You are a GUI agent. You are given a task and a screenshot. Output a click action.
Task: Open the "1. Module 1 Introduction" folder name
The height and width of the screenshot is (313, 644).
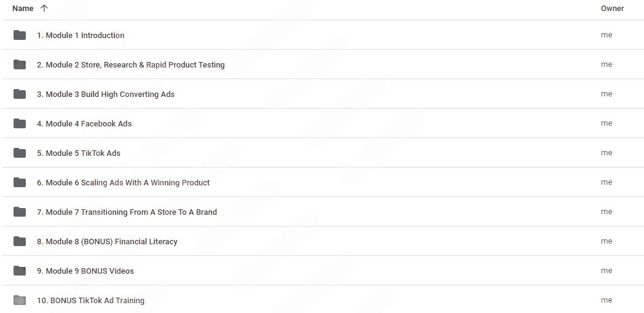[x=80, y=36]
